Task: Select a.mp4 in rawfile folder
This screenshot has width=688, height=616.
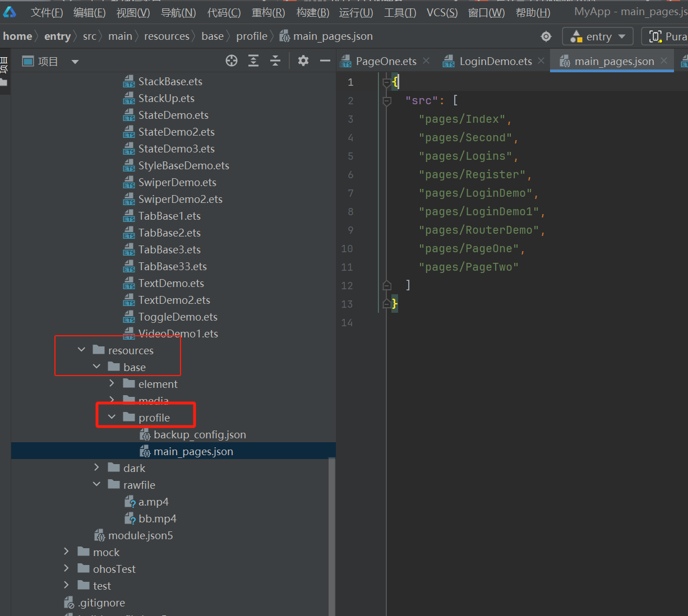Action: coord(154,502)
